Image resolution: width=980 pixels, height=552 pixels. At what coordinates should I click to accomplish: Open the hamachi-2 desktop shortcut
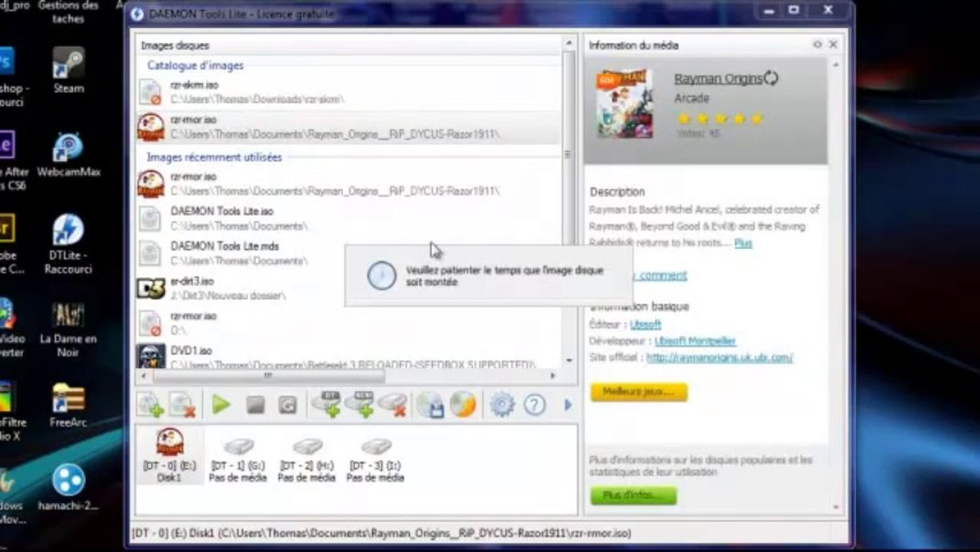(x=68, y=488)
